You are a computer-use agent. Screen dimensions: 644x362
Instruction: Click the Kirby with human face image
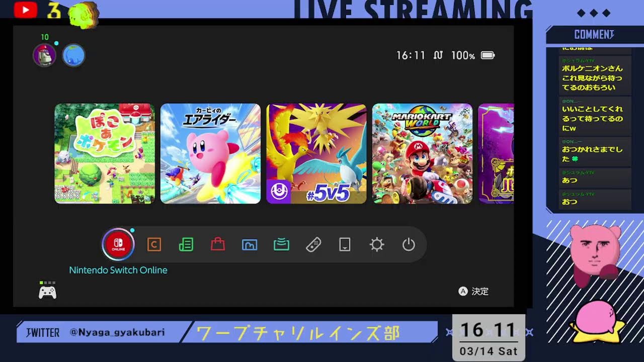point(595,256)
